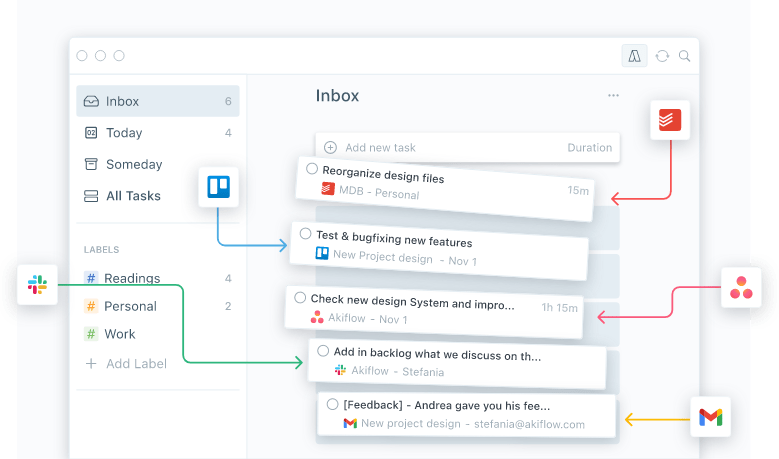
Task: Open the Today view
Action: tap(124, 133)
